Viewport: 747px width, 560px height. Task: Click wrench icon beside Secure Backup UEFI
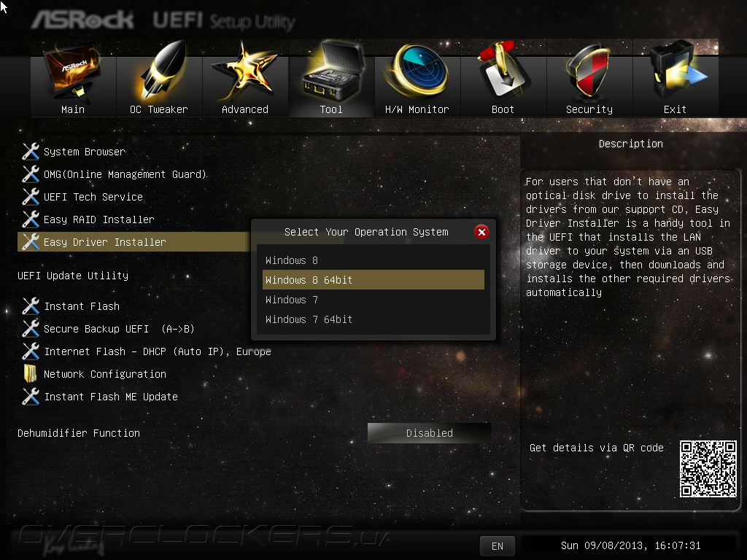click(31, 329)
